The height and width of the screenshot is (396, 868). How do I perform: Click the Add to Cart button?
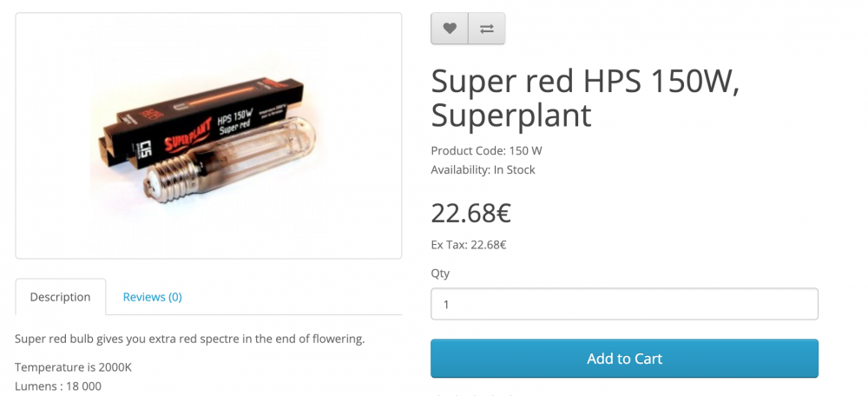[x=624, y=359]
